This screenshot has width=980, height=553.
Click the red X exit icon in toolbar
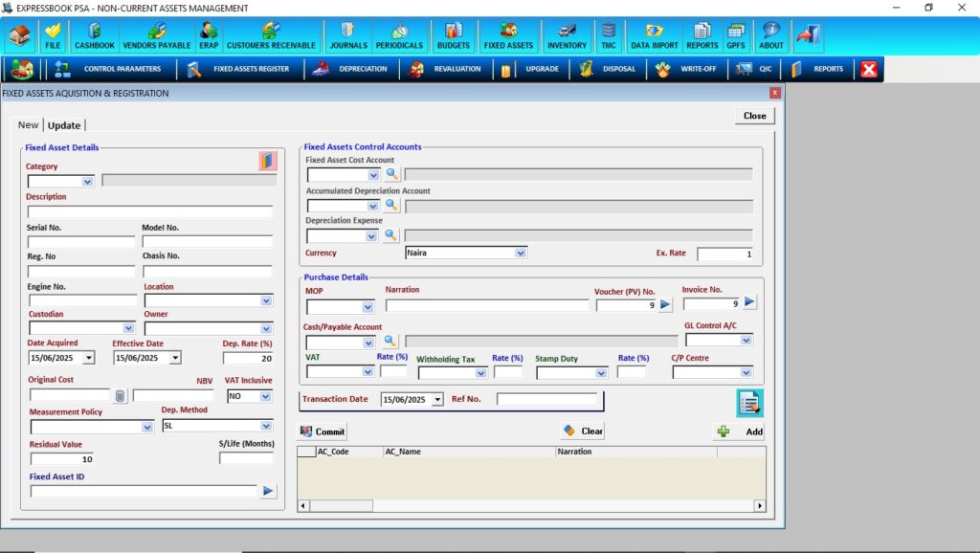868,69
